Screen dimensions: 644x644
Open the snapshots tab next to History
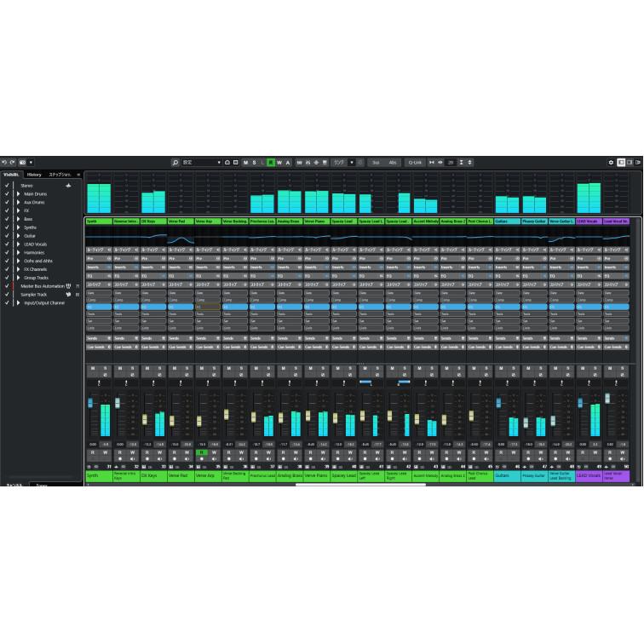click(60, 175)
